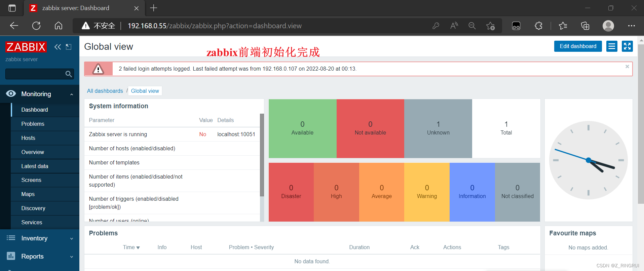Add this page to favorites

click(490, 26)
